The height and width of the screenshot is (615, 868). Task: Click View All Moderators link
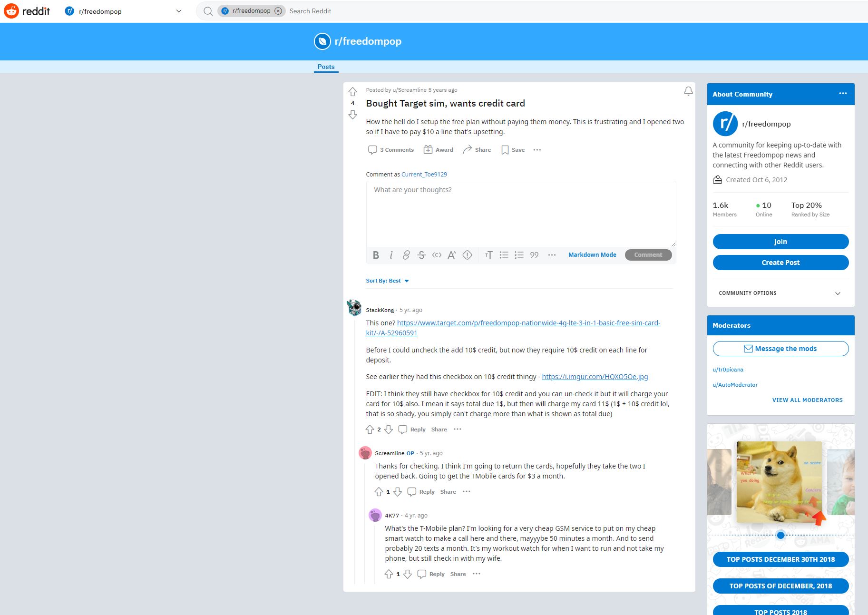coord(807,400)
